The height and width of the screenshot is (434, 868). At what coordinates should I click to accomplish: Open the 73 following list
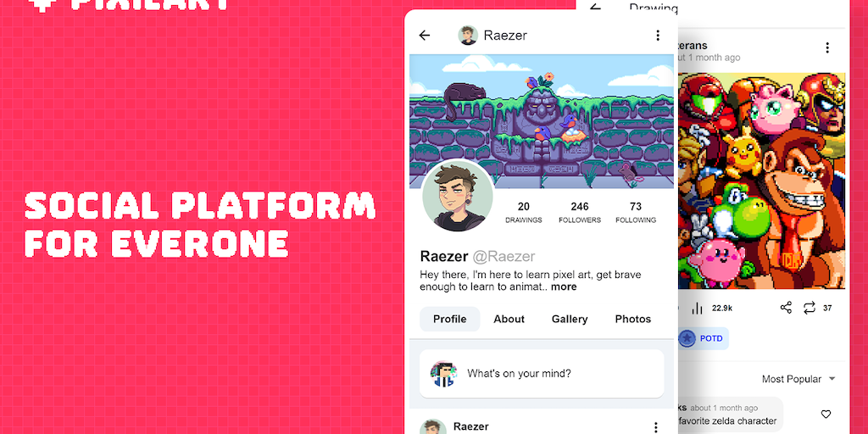(x=636, y=212)
